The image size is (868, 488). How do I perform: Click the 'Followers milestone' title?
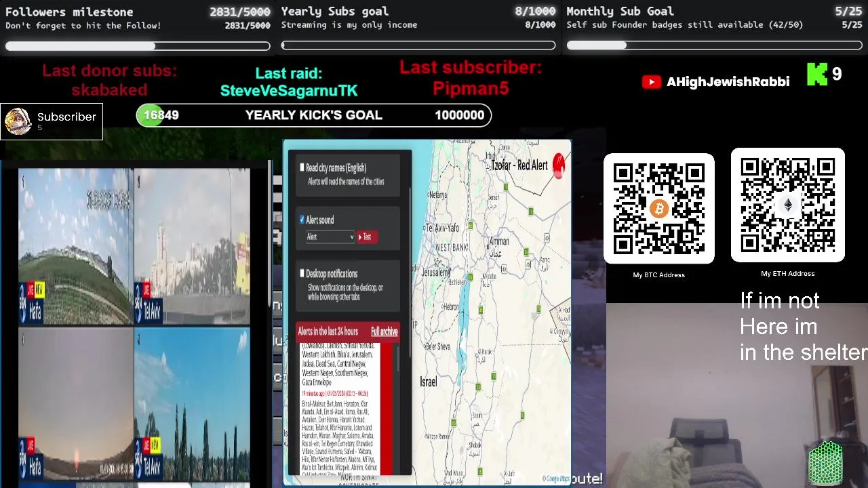coord(69,12)
